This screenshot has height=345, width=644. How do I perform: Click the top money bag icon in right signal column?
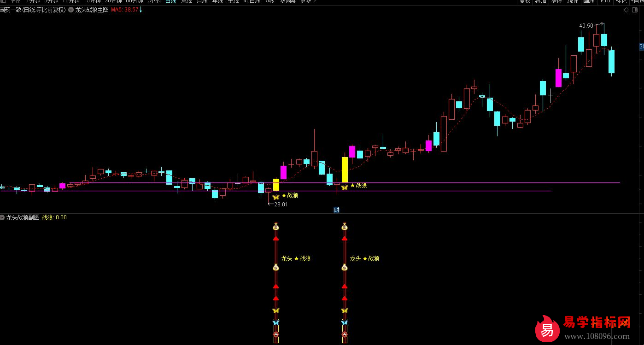[344, 226]
